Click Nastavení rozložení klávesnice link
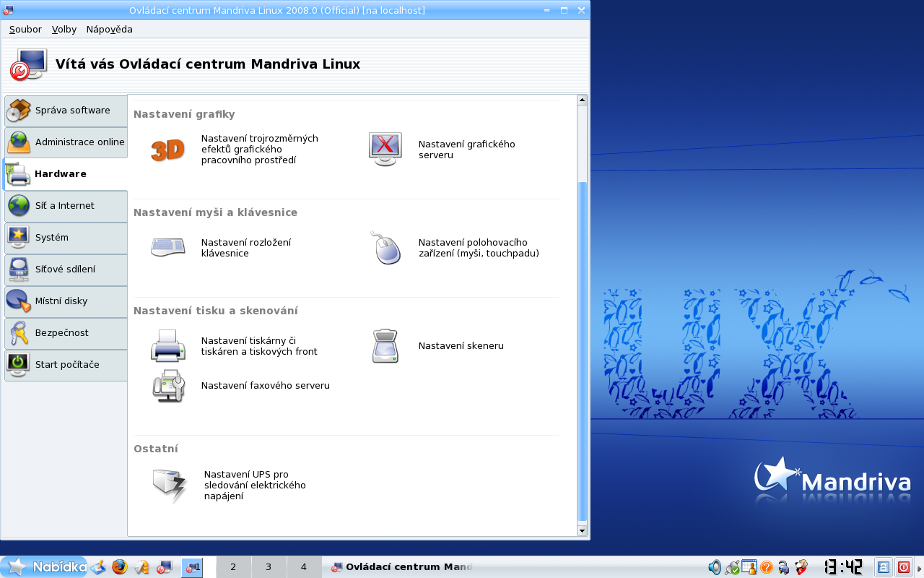This screenshot has width=924, height=578. tap(245, 248)
